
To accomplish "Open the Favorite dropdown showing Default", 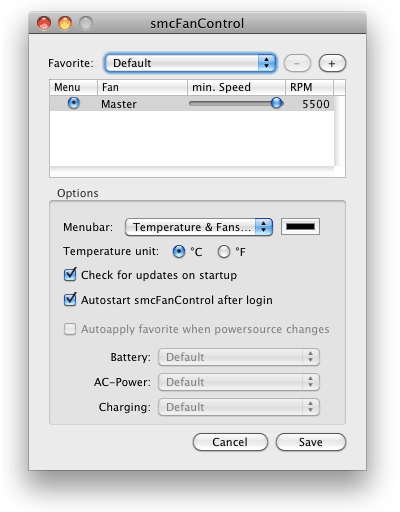I will pyautogui.click(x=190, y=63).
